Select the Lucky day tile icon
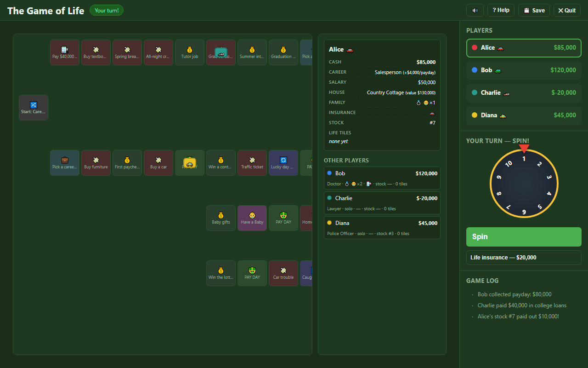 point(283,160)
